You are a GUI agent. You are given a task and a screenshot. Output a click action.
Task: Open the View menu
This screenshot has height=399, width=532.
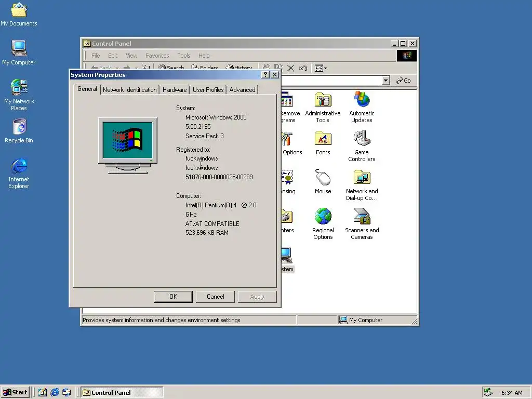tap(131, 56)
